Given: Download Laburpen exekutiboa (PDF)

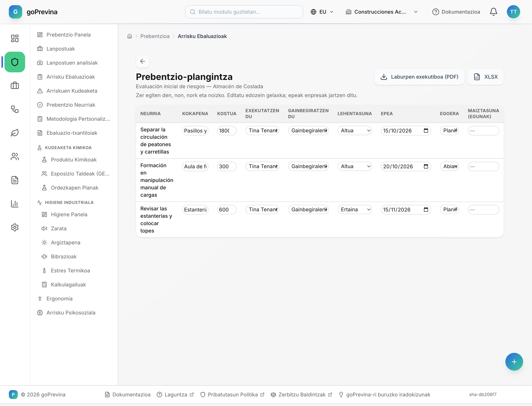Looking at the screenshot, I should [x=419, y=77].
